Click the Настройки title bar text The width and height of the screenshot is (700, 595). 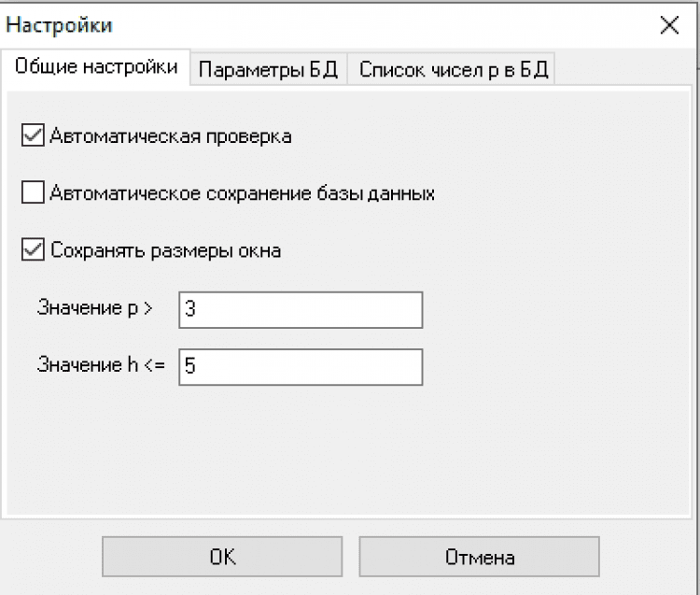(x=60, y=25)
